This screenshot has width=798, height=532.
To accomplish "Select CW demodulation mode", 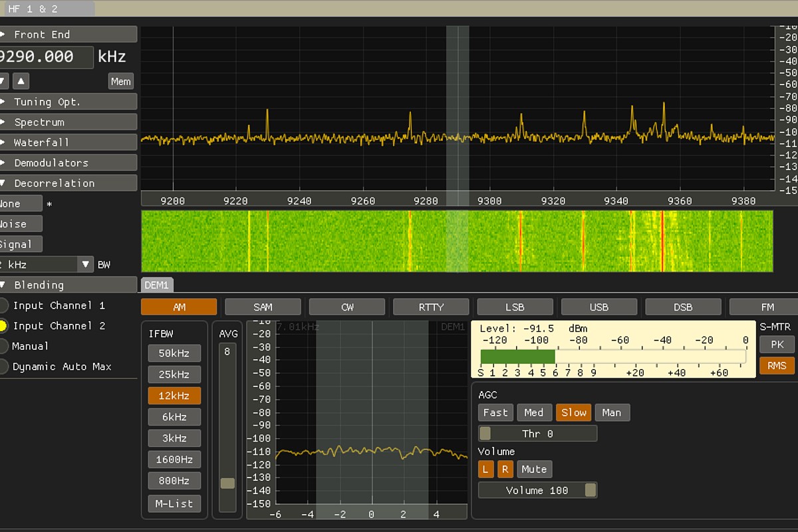I will coord(347,307).
